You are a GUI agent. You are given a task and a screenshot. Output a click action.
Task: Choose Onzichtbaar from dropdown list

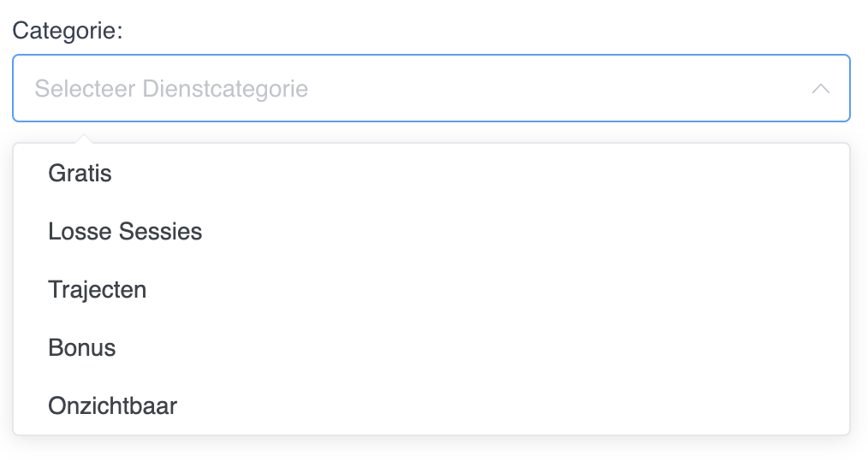click(112, 405)
